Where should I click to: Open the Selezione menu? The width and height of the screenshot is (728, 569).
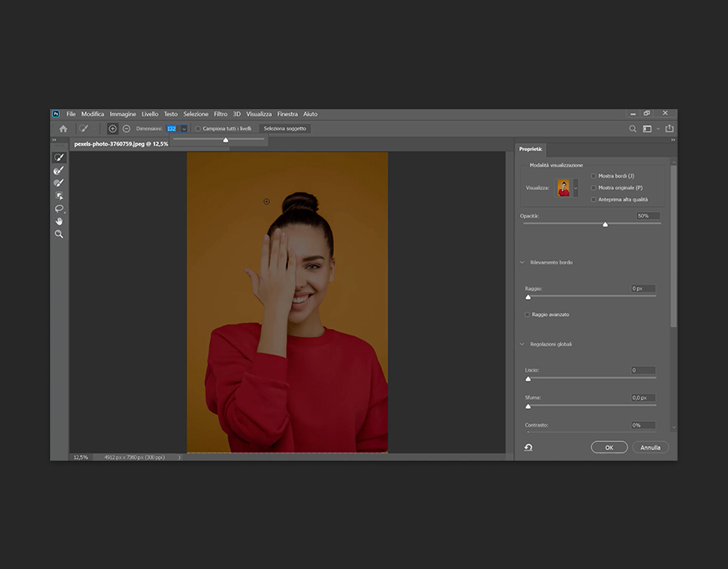click(196, 114)
